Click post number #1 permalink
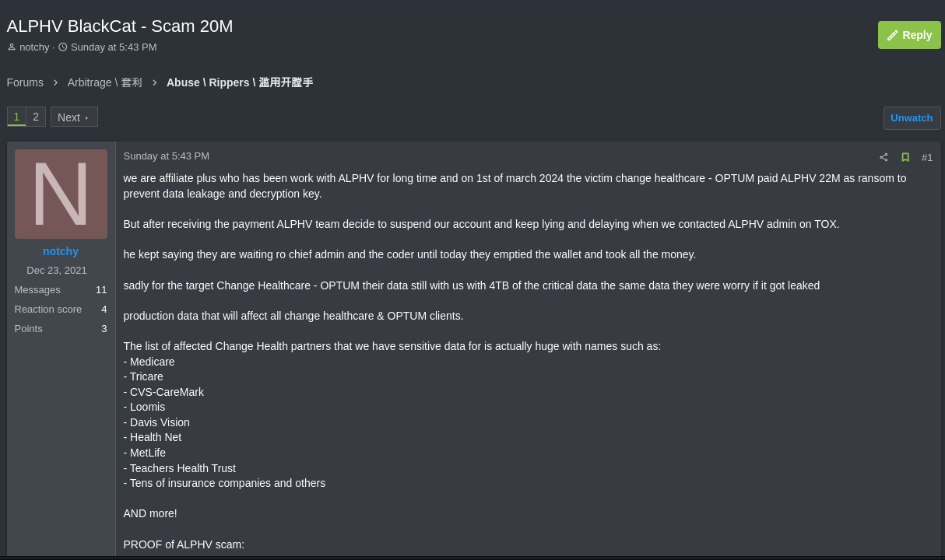The height and width of the screenshot is (560, 945). (927, 157)
